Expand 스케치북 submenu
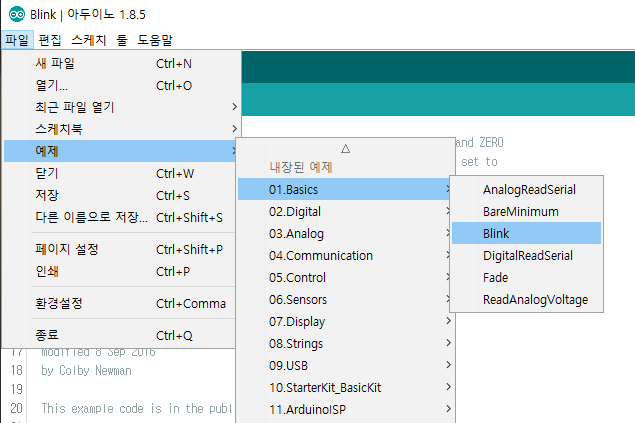635x423 pixels. 119,129
